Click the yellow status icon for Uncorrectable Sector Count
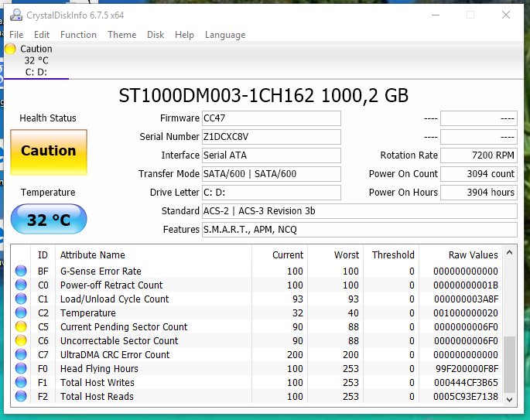 pyautogui.click(x=21, y=340)
